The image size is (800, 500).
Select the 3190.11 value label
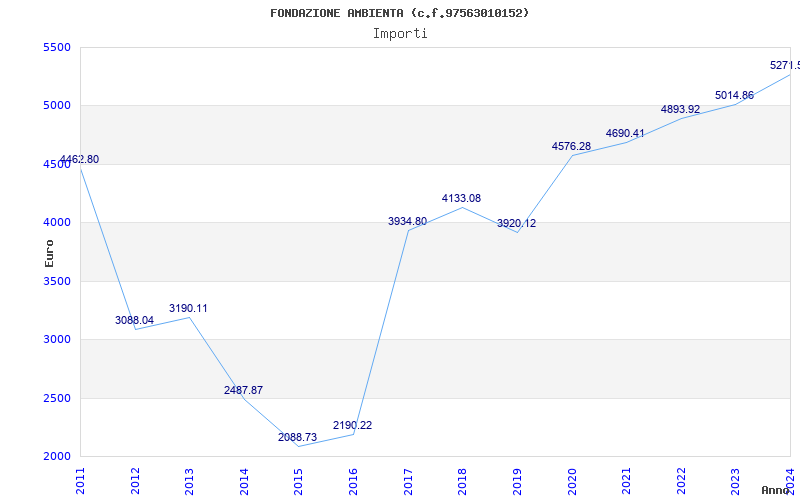point(188,309)
